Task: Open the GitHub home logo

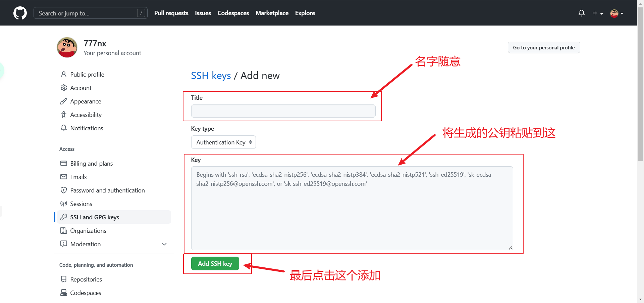Action: [20, 13]
